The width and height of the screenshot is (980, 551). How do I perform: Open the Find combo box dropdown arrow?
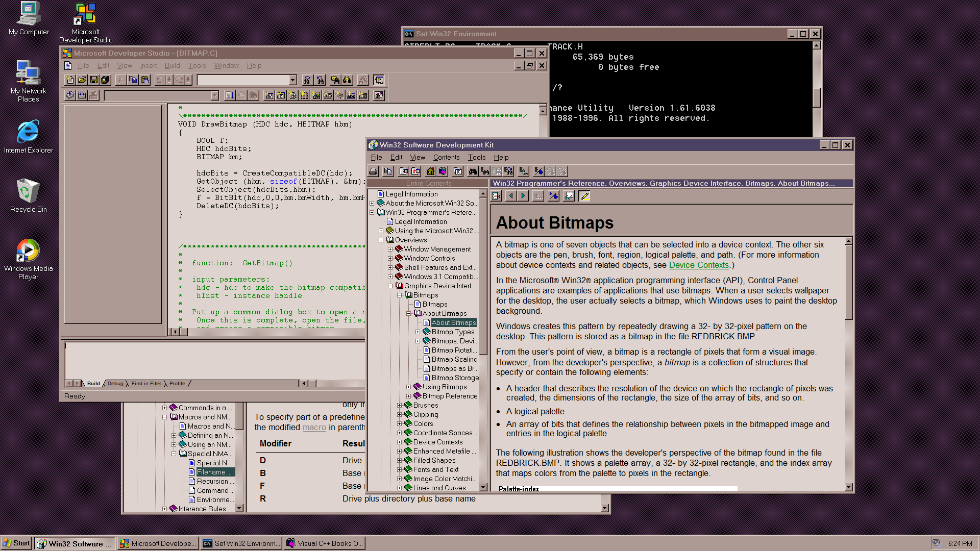click(x=292, y=80)
